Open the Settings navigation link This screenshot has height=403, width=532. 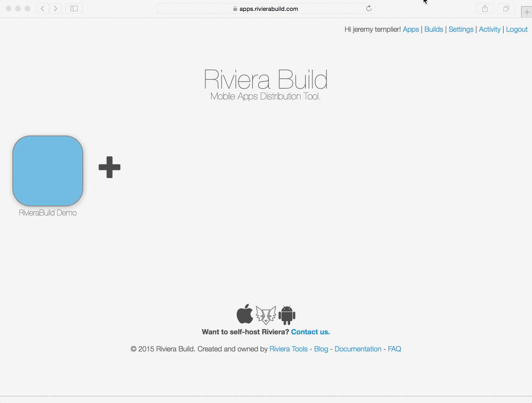[461, 29]
